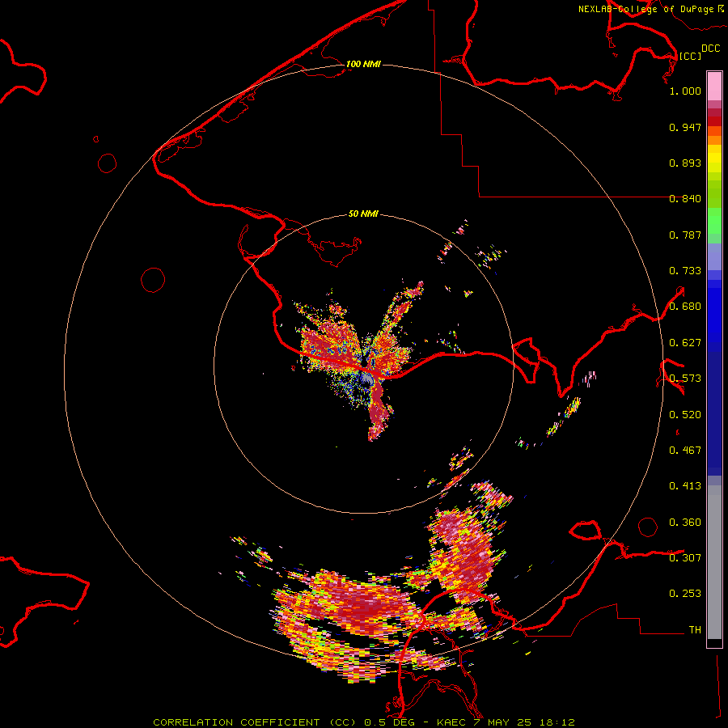Click the KAEC 7 MAY 25 18:12 timestamp

[506, 722]
